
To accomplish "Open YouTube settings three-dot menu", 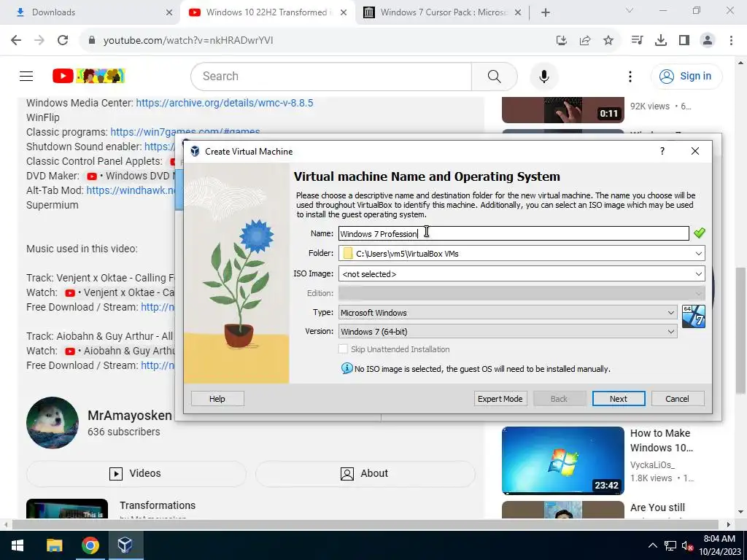I will tap(630, 76).
